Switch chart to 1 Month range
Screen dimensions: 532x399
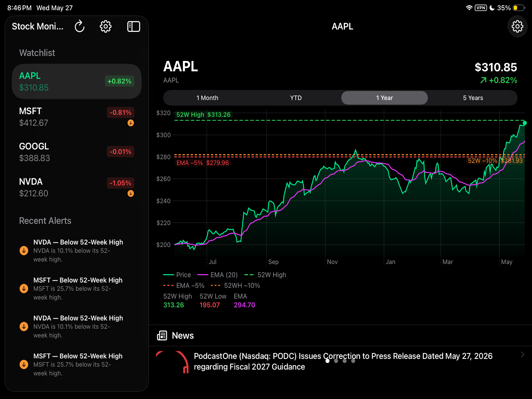click(x=207, y=98)
